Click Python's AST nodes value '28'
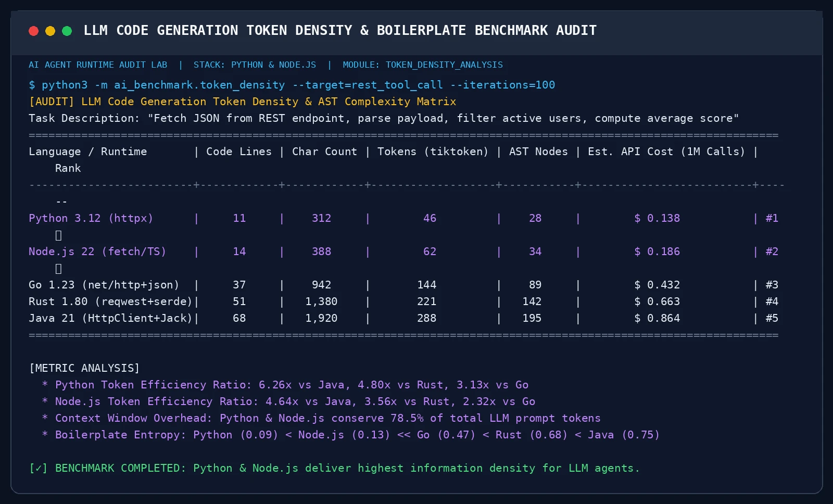Image resolution: width=833 pixels, height=504 pixels. pyautogui.click(x=535, y=218)
